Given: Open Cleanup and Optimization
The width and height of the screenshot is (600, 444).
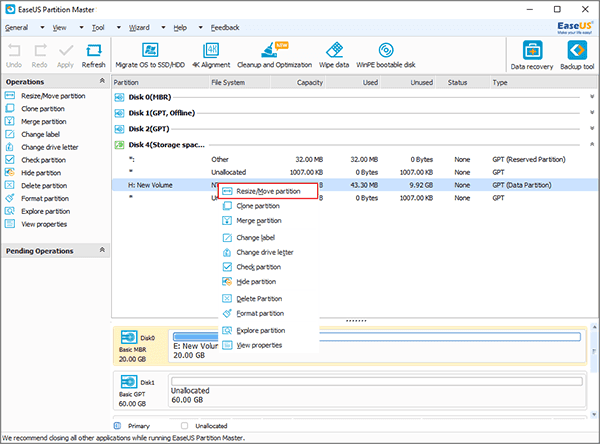Looking at the screenshot, I should coord(274,56).
